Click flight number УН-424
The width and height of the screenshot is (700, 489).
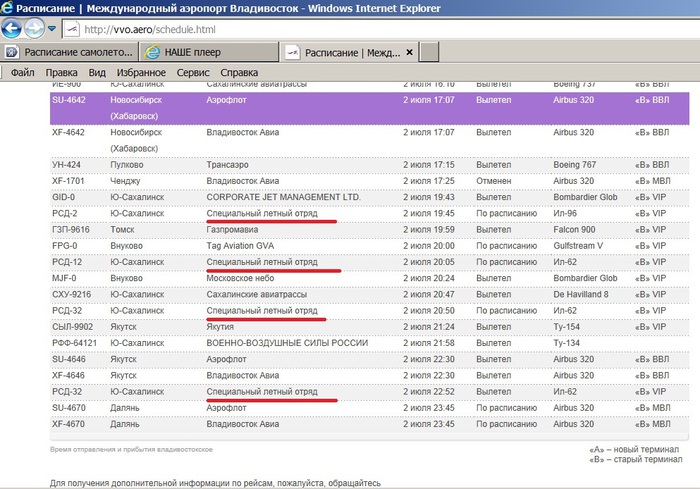(x=67, y=165)
